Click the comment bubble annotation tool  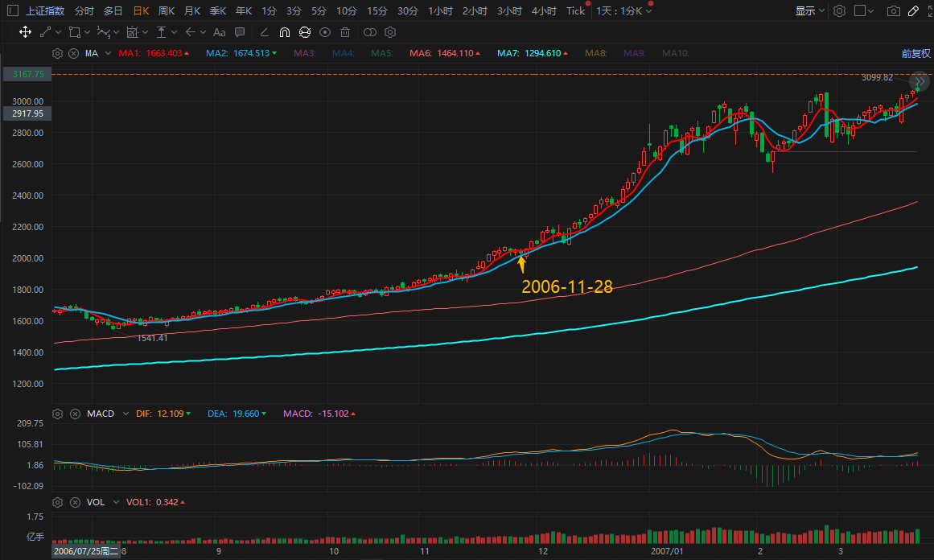click(240, 32)
